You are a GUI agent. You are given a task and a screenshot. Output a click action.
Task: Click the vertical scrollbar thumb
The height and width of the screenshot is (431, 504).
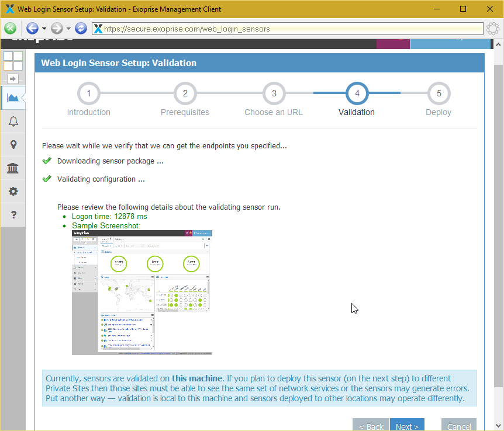pos(498,225)
